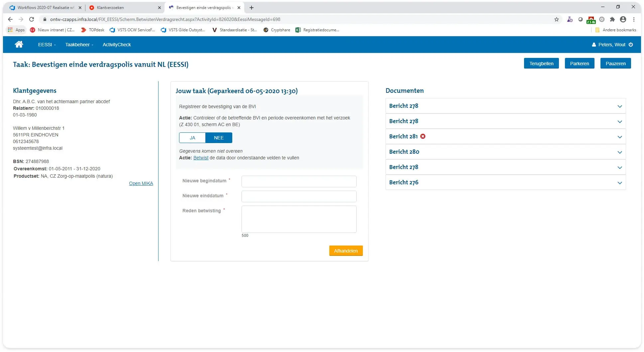Open the Chrome profile icon
The height and width of the screenshot is (352, 644).
[x=623, y=19]
